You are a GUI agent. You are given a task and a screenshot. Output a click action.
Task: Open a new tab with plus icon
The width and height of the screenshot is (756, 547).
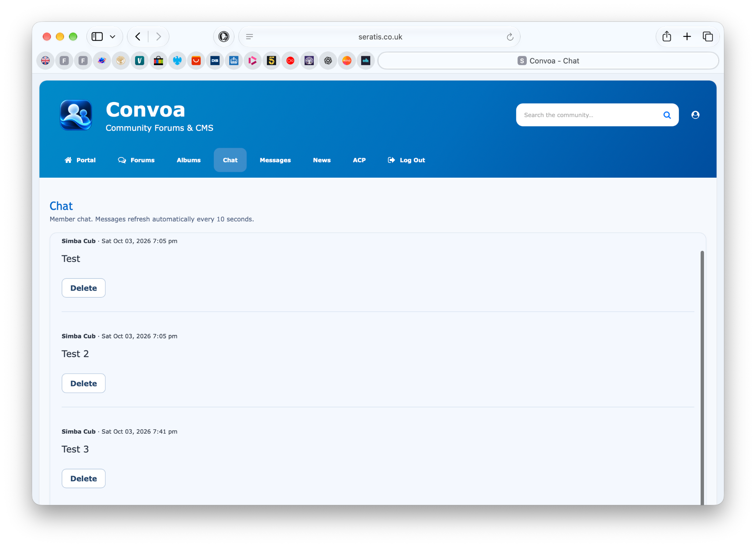687,37
